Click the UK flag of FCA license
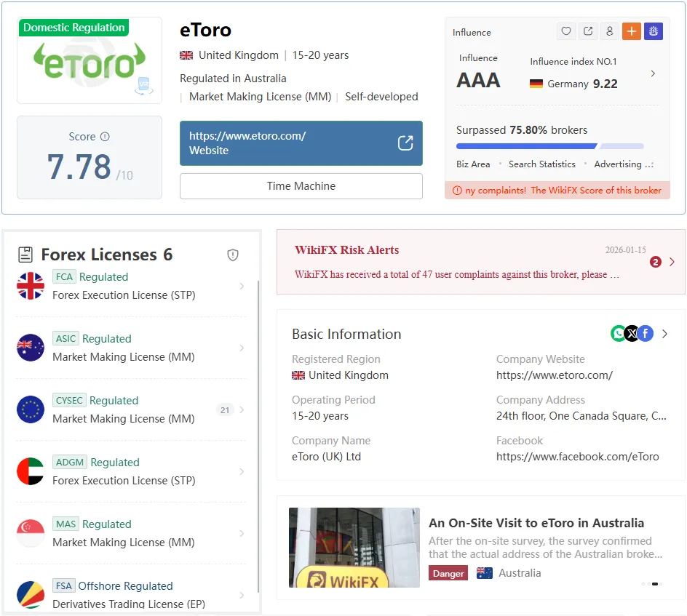687x616 pixels. 31,286
